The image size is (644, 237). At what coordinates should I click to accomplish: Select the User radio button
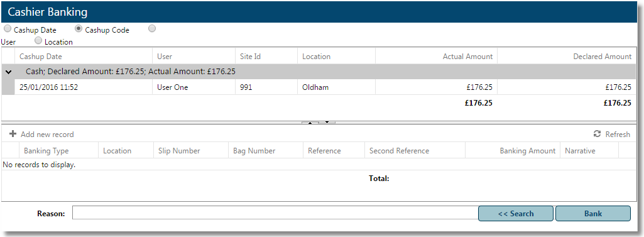152,29
